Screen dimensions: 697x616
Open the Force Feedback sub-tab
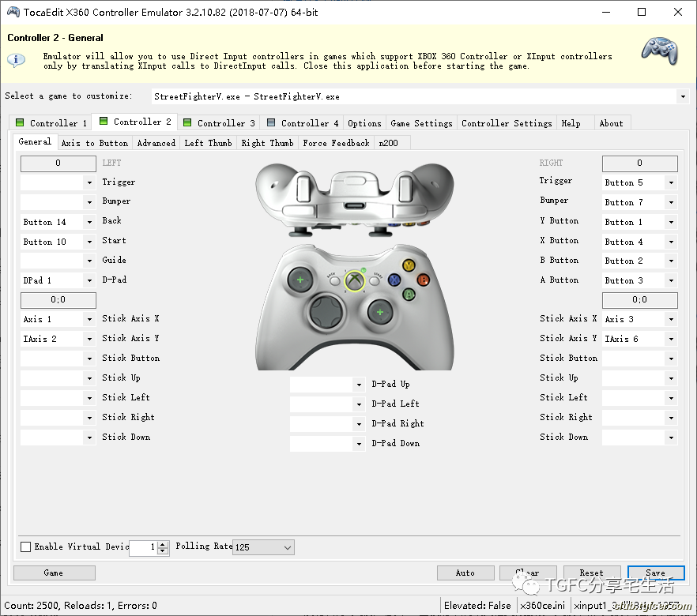(x=337, y=143)
